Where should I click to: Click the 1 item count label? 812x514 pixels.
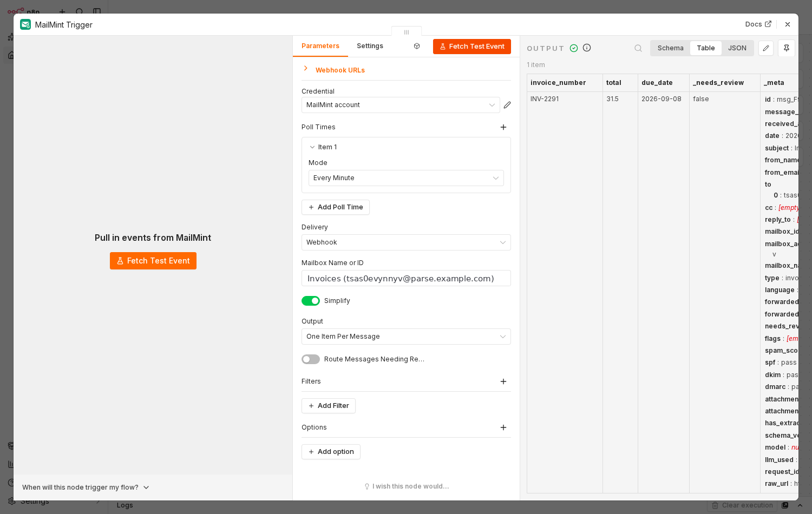pyautogui.click(x=536, y=65)
